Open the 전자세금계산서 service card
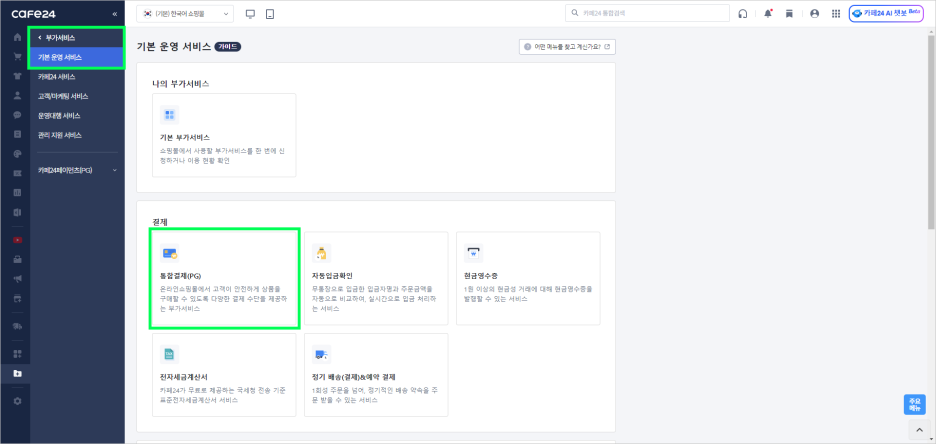Screen dimensions: 936x444 click(224, 375)
